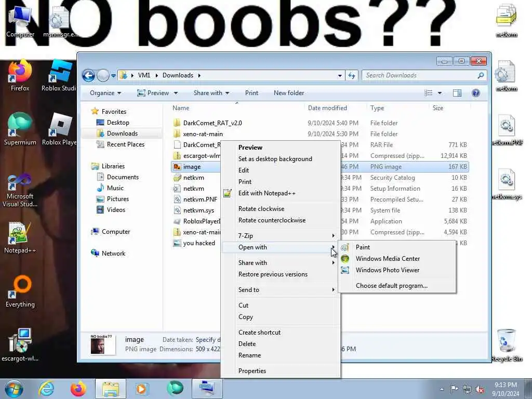This screenshot has width=532, height=399.
Task: Show hidden tray icons arrow
Action: click(x=442, y=390)
